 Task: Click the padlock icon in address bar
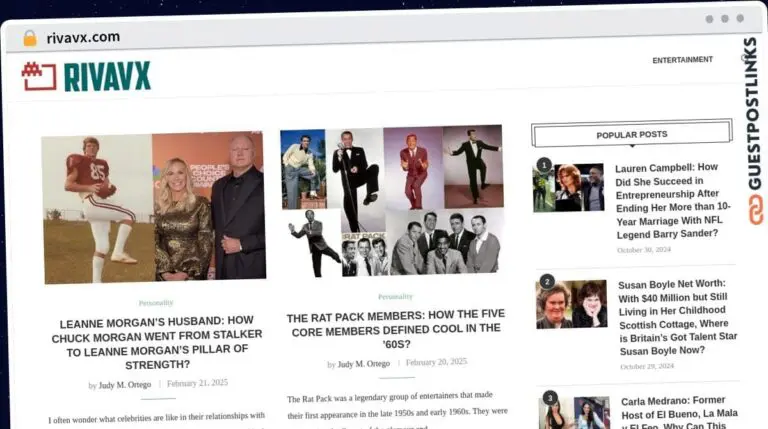30,38
